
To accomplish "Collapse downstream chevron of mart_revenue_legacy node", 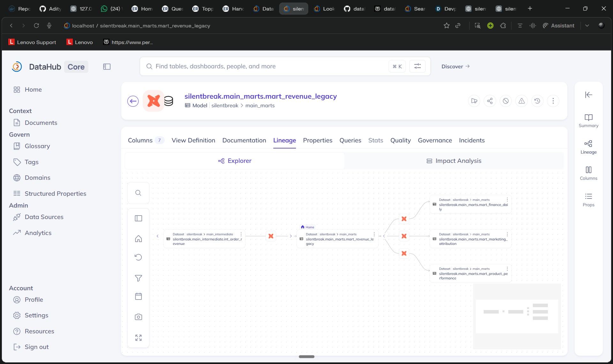I will [x=384, y=236].
